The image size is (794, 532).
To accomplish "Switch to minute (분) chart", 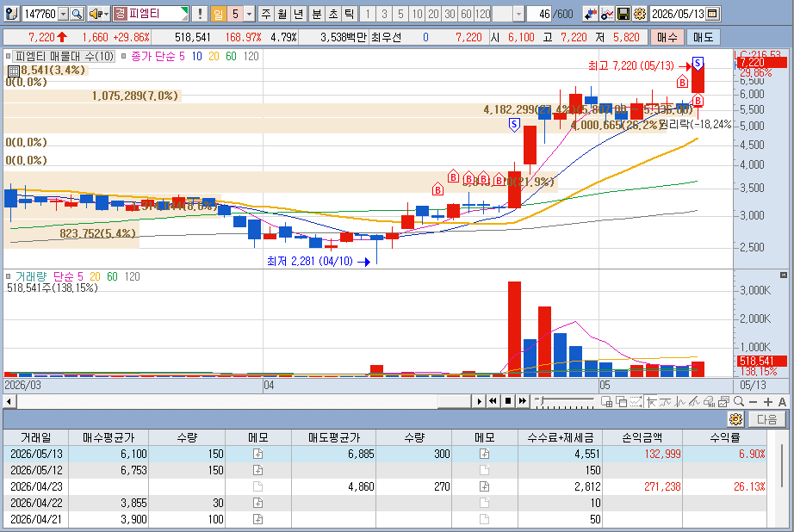I will [317, 14].
